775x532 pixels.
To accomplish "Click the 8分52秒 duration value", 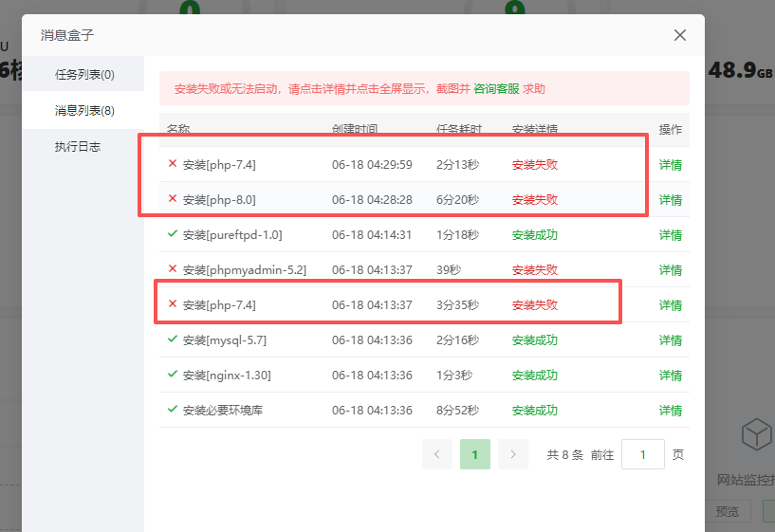I will tap(457, 411).
